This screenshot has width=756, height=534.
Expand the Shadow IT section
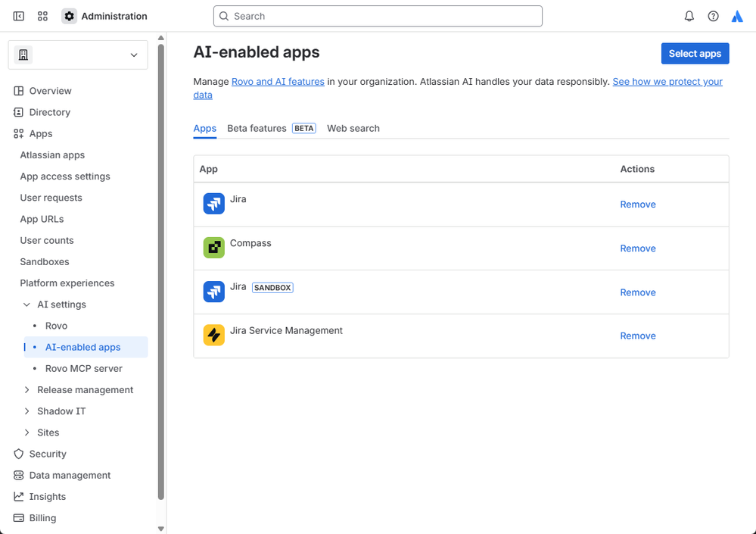point(27,411)
